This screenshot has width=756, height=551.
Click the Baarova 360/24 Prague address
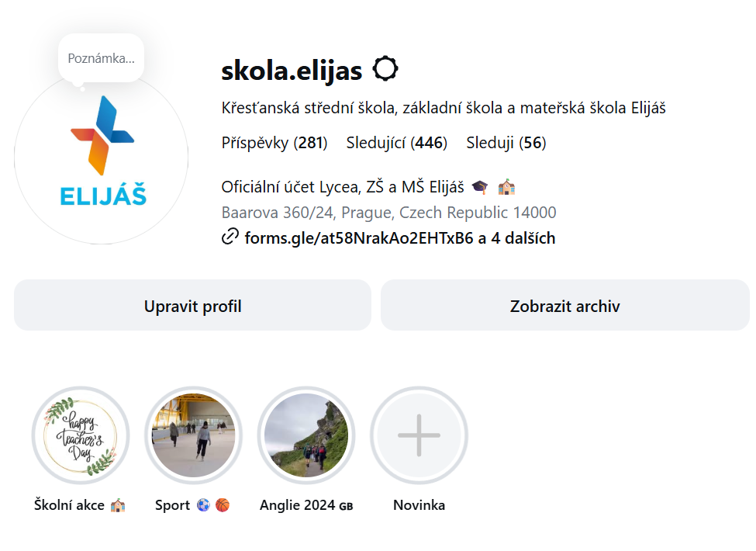388,213
